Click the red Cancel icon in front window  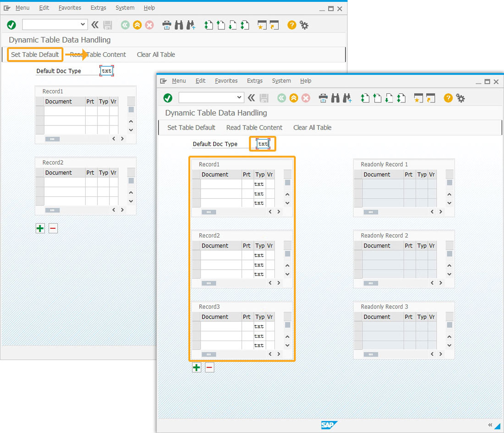[x=306, y=98]
